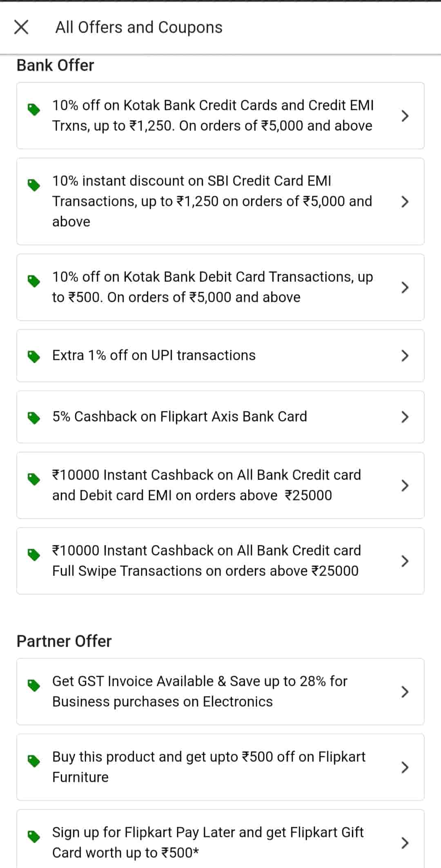Screen dimensions: 441x868
Task: Tap tag icon beside Flipkart Axis Bank Card cashback
Action: click(33, 417)
